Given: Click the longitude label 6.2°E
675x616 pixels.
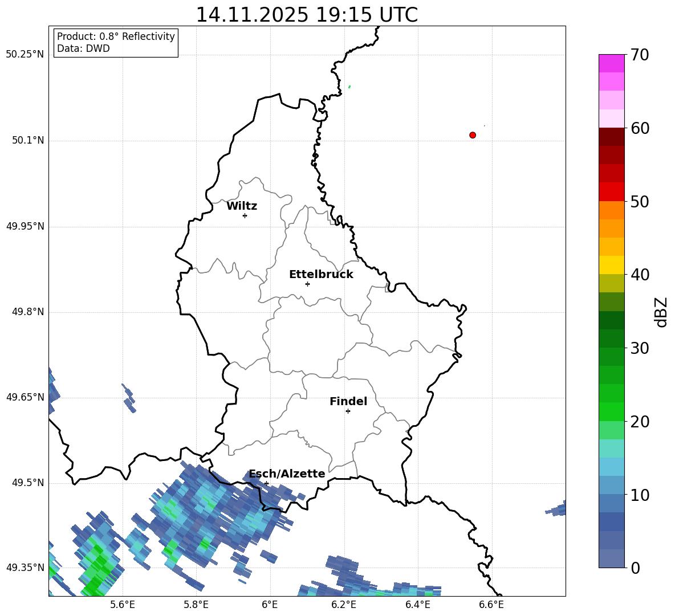Looking at the screenshot, I should (344, 605).
